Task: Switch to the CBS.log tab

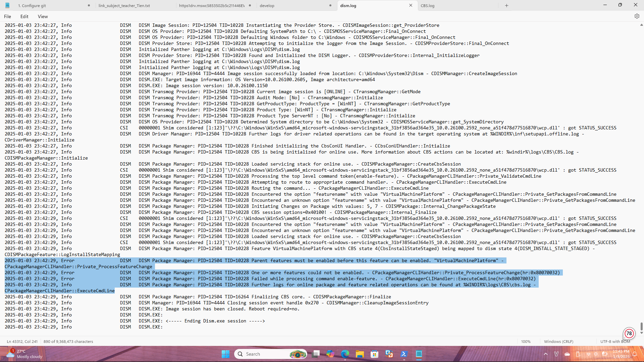Action: [x=427, y=6]
